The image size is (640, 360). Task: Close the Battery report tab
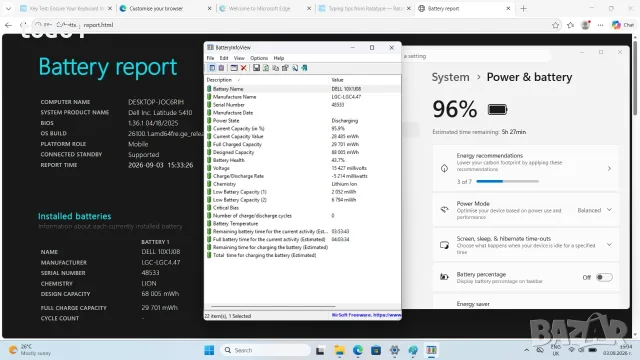click(x=508, y=9)
